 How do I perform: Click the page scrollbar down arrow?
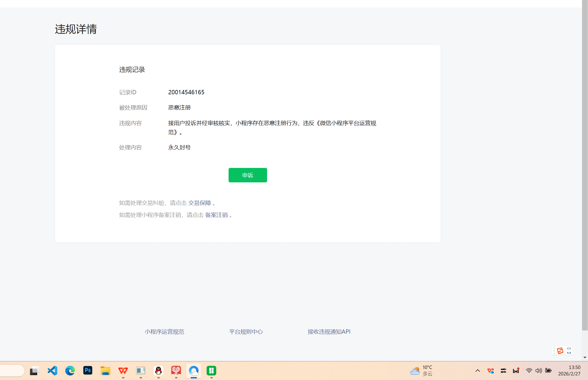585,358
